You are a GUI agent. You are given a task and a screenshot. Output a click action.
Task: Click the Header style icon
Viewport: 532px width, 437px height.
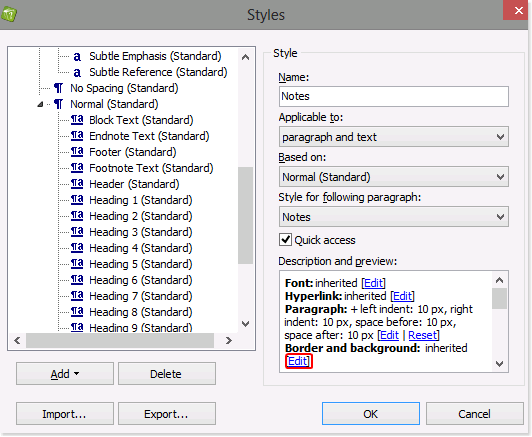coord(77,184)
